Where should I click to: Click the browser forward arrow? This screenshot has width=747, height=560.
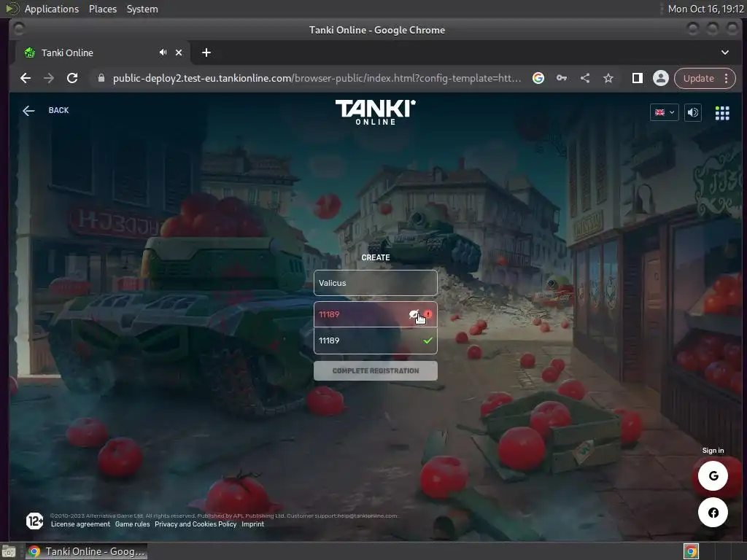[49, 78]
